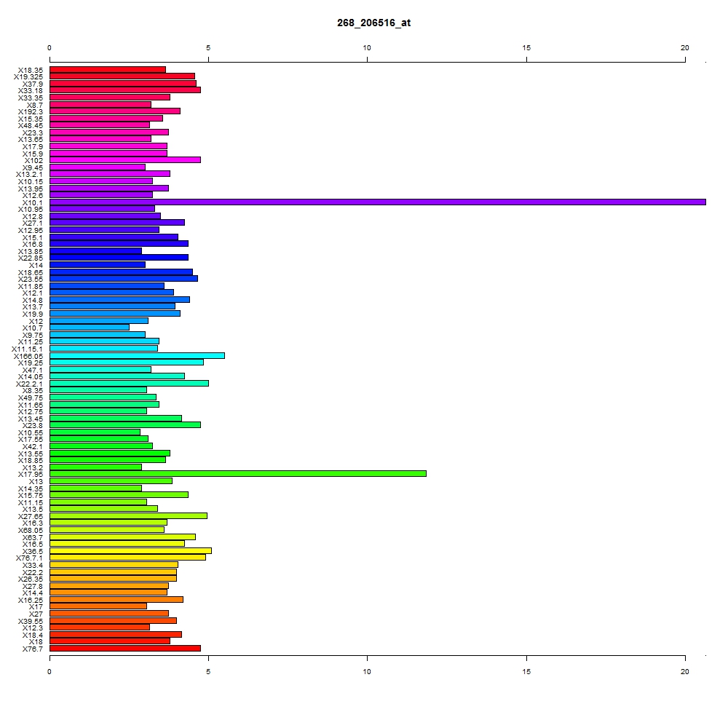Select the X36.5 row label

click(x=33, y=552)
